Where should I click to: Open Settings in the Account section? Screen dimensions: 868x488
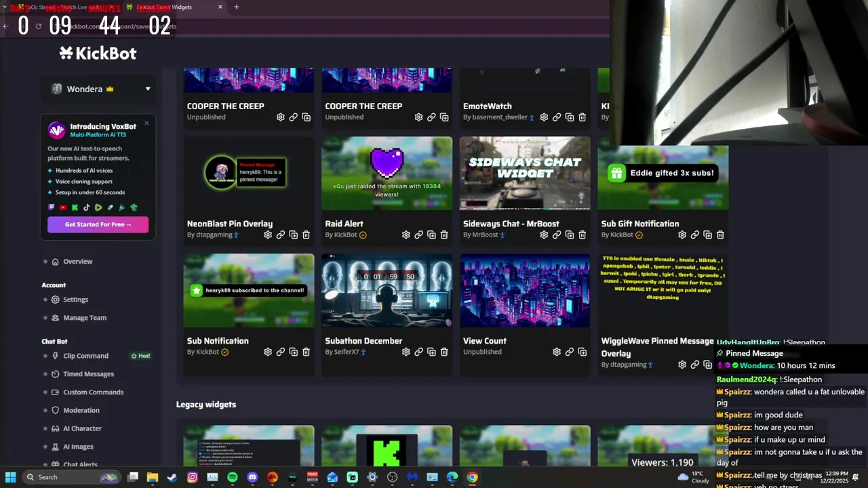pyautogui.click(x=75, y=300)
